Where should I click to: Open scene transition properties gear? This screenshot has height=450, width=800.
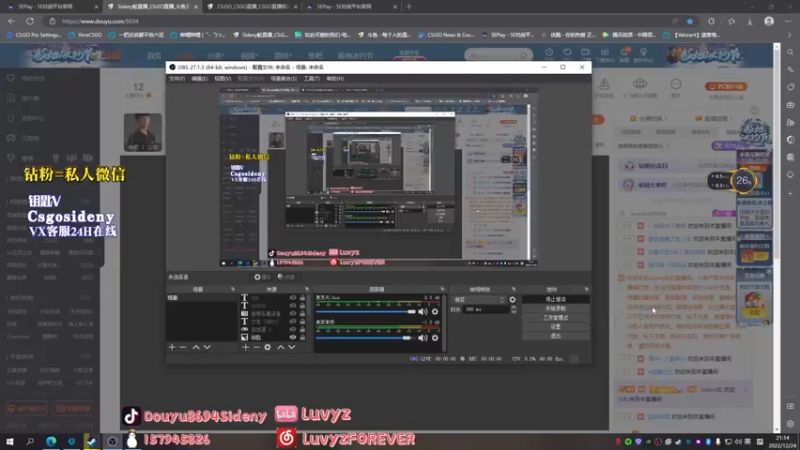tap(512, 299)
